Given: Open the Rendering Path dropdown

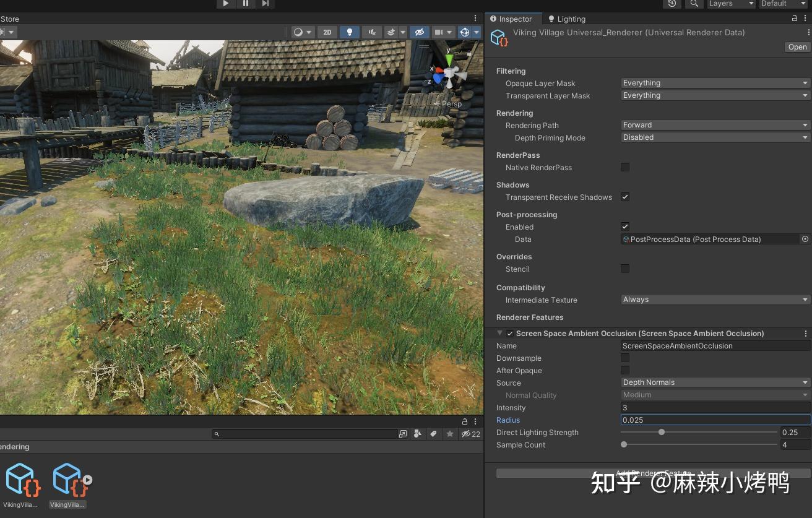Looking at the screenshot, I should pos(715,125).
